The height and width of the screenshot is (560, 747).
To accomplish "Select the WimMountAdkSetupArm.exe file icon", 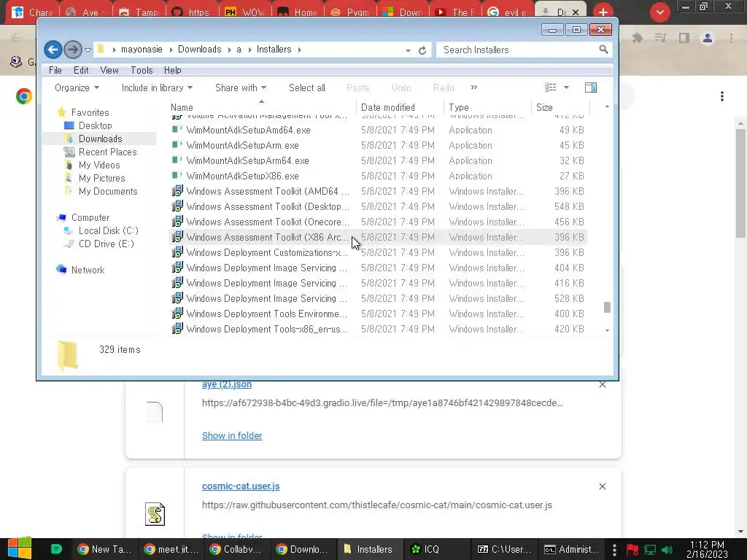I will [177, 145].
